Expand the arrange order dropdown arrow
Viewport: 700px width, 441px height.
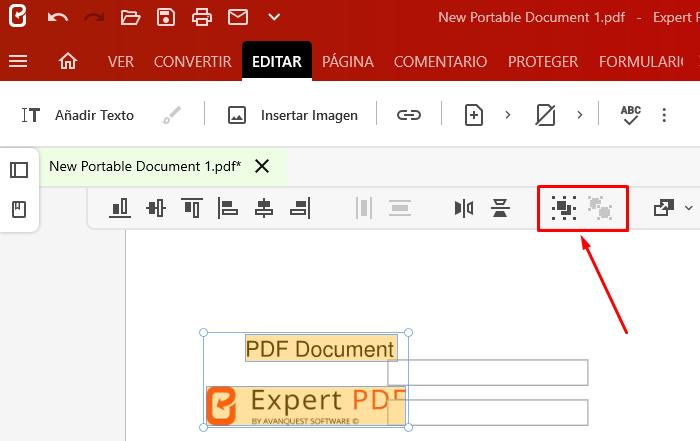coord(689,208)
